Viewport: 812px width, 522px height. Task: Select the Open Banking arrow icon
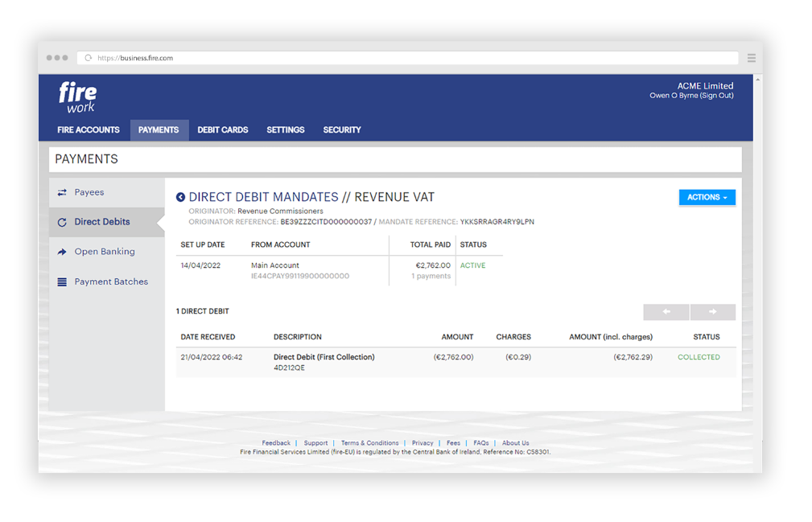[x=64, y=251]
